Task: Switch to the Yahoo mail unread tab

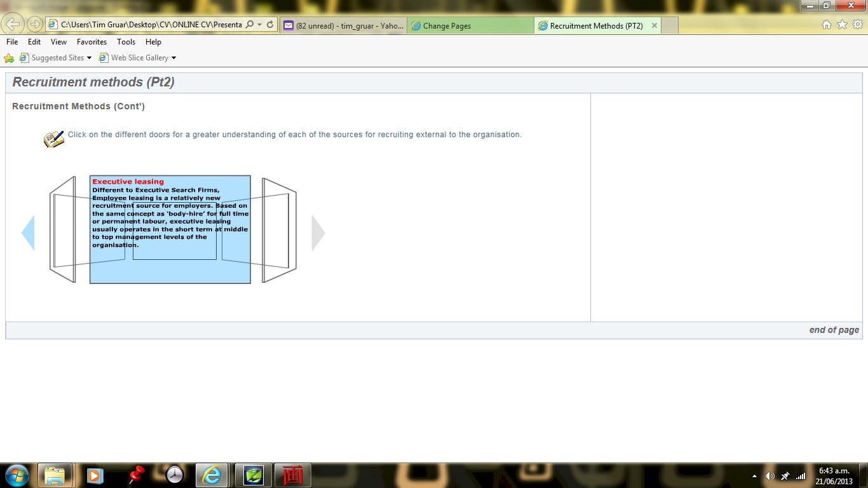Action: click(x=343, y=26)
